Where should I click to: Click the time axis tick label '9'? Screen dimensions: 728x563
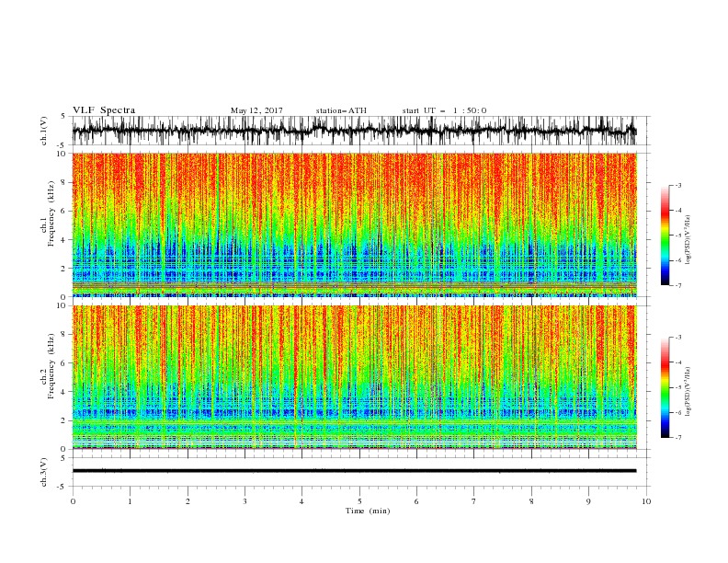click(x=588, y=501)
